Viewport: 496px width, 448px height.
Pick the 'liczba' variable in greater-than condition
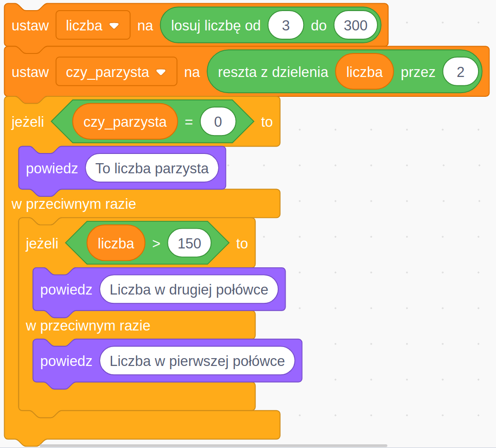pyautogui.click(x=116, y=243)
